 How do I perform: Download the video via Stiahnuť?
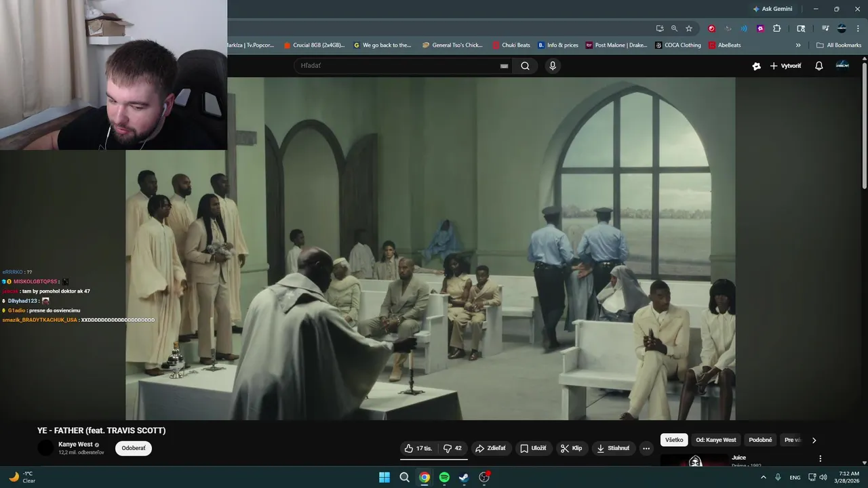click(613, 448)
